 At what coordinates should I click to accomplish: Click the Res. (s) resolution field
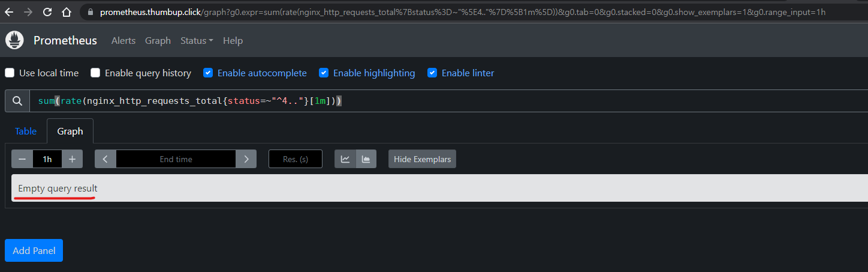[296, 159]
